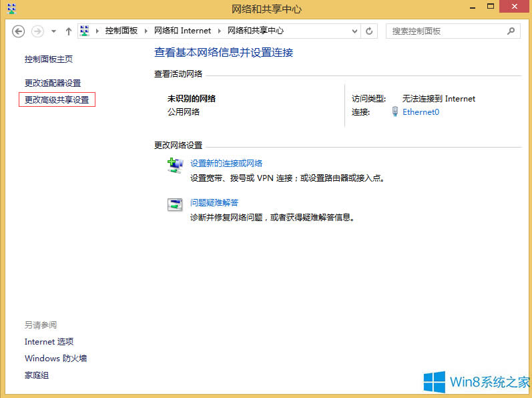Click the search magnifier icon
532x398 pixels.
click(x=511, y=31)
